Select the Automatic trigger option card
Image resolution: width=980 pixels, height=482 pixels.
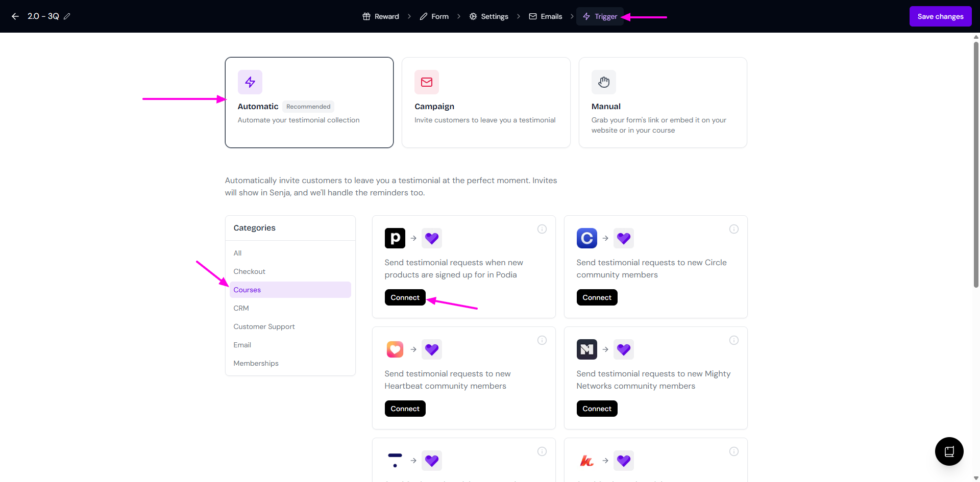[309, 103]
